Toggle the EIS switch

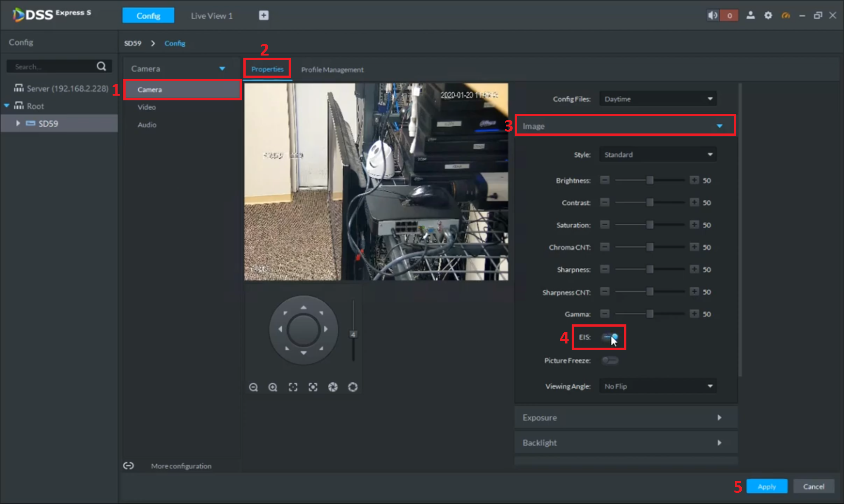[x=610, y=337]
